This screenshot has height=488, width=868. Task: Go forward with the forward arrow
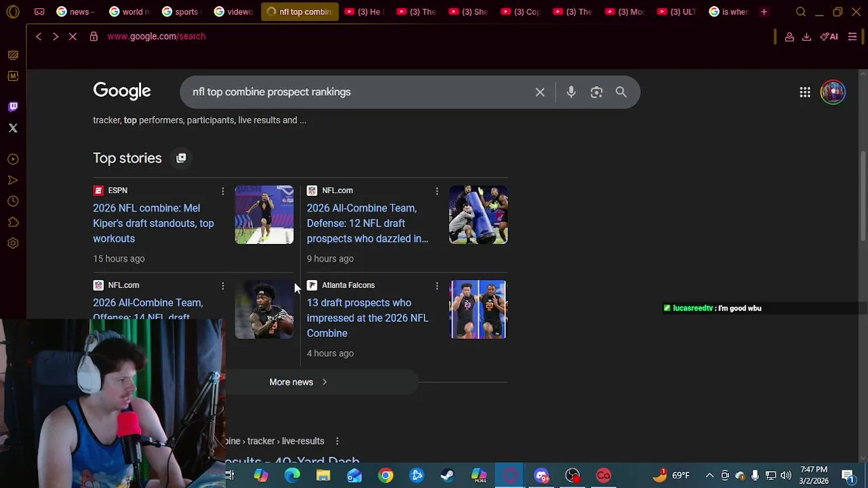[56, 37]
